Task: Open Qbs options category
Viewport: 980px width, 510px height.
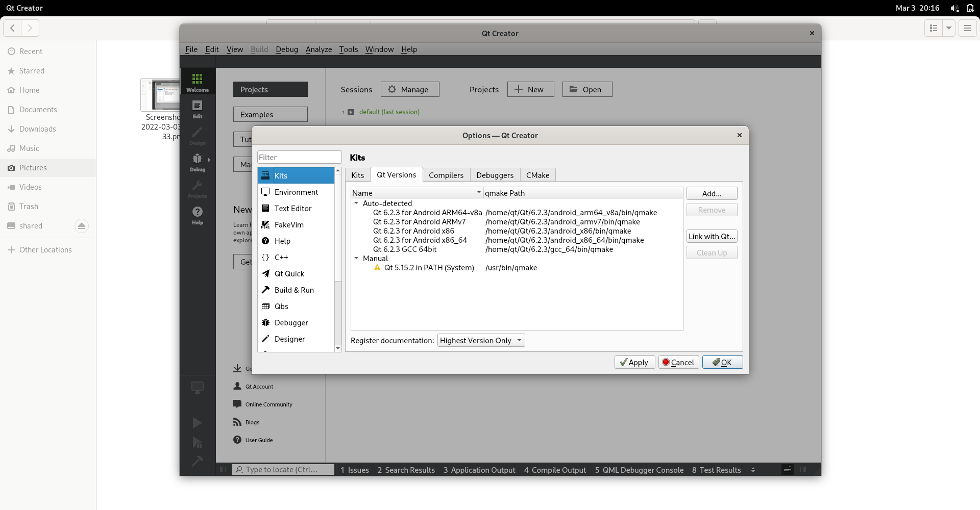Action: click(296, 306)
